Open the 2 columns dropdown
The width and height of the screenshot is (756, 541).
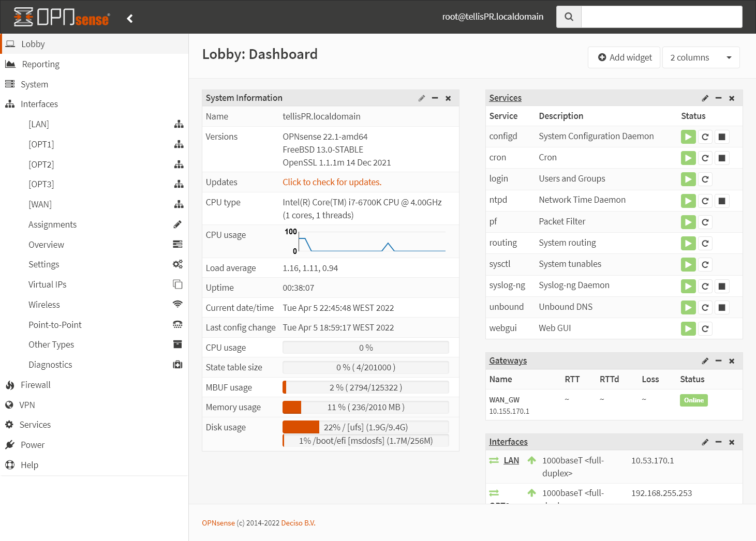(701, 57)
